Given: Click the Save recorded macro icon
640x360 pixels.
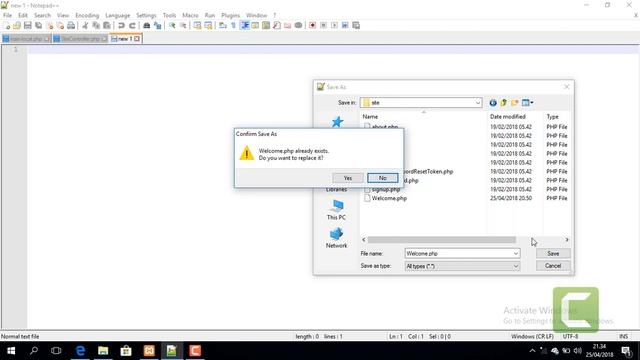Looking at the screenshot, I should click(356, 25).
